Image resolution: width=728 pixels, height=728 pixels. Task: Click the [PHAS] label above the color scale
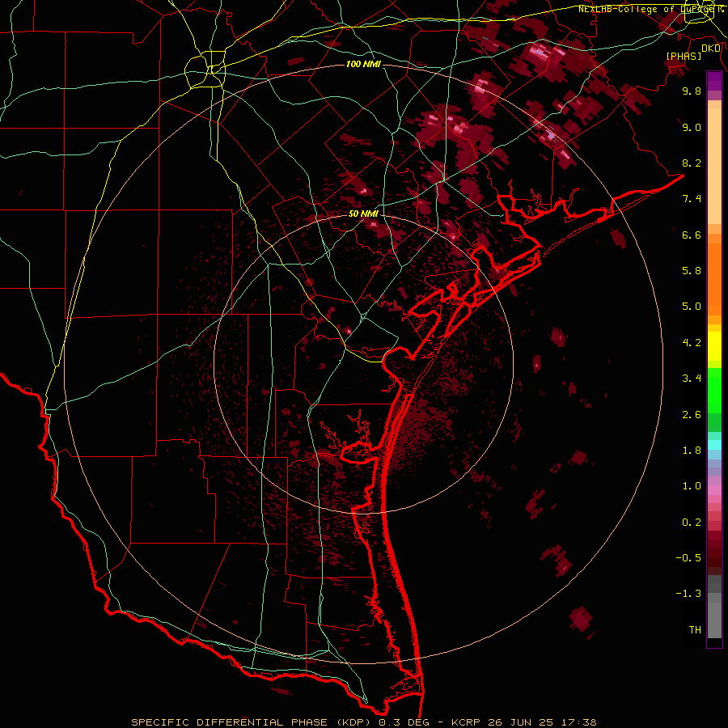[x=684, y=56]
